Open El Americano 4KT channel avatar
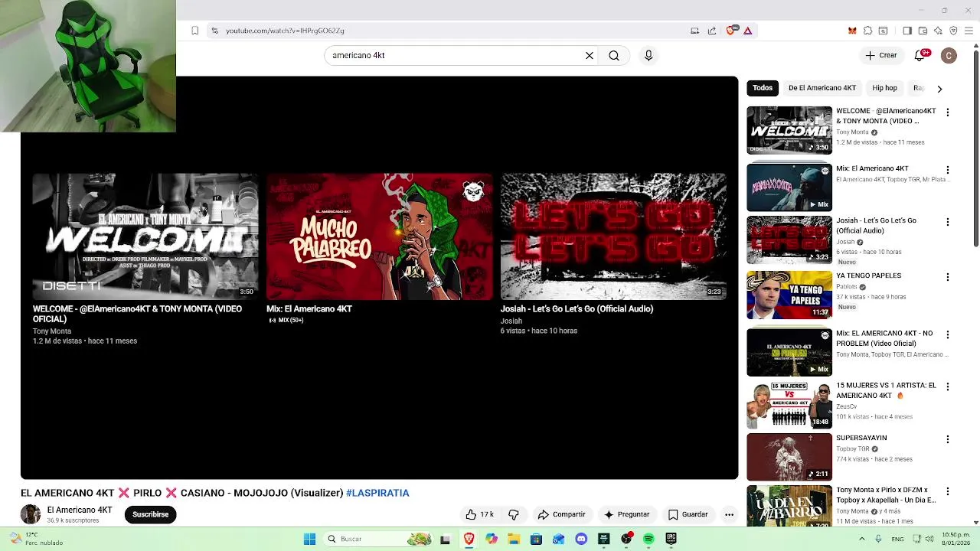 [31, 514]
